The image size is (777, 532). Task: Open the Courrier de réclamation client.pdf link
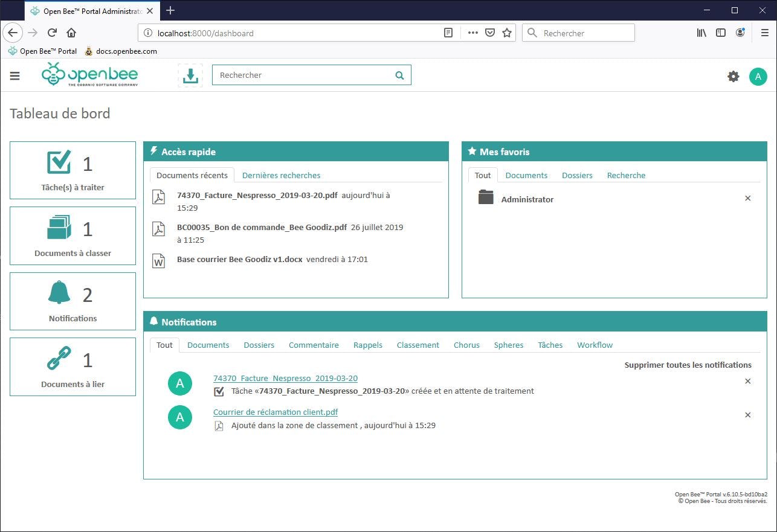click(276, 412)
